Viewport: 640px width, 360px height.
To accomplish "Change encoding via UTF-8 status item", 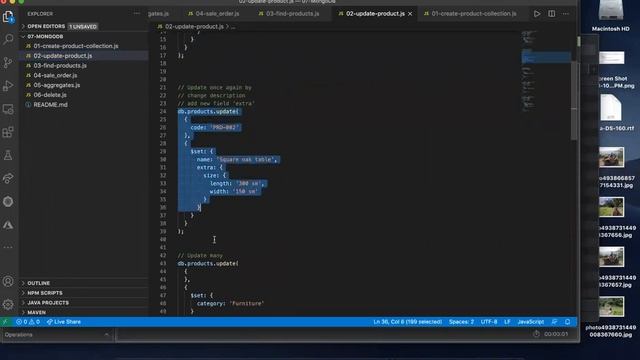I will tap(489, 322).
